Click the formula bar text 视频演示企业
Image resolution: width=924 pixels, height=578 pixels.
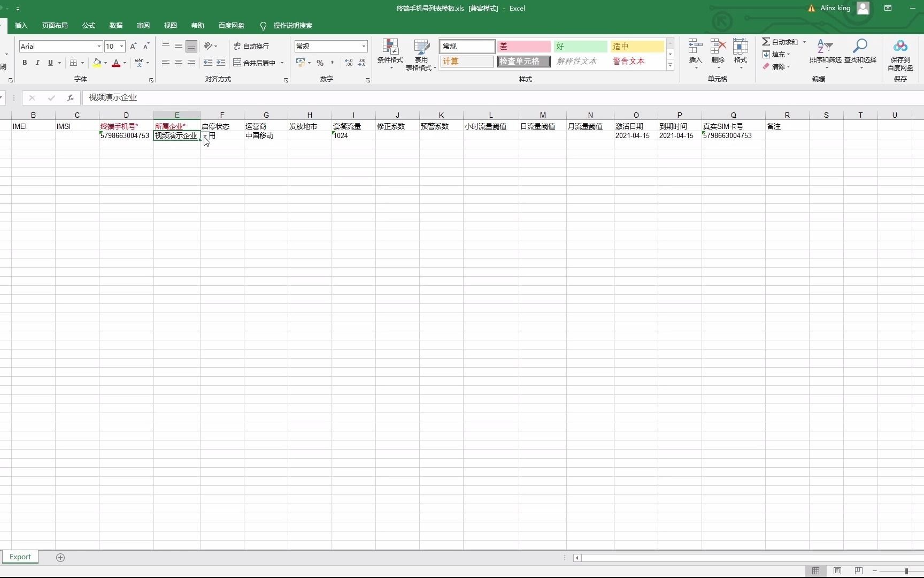coord(113,97)
